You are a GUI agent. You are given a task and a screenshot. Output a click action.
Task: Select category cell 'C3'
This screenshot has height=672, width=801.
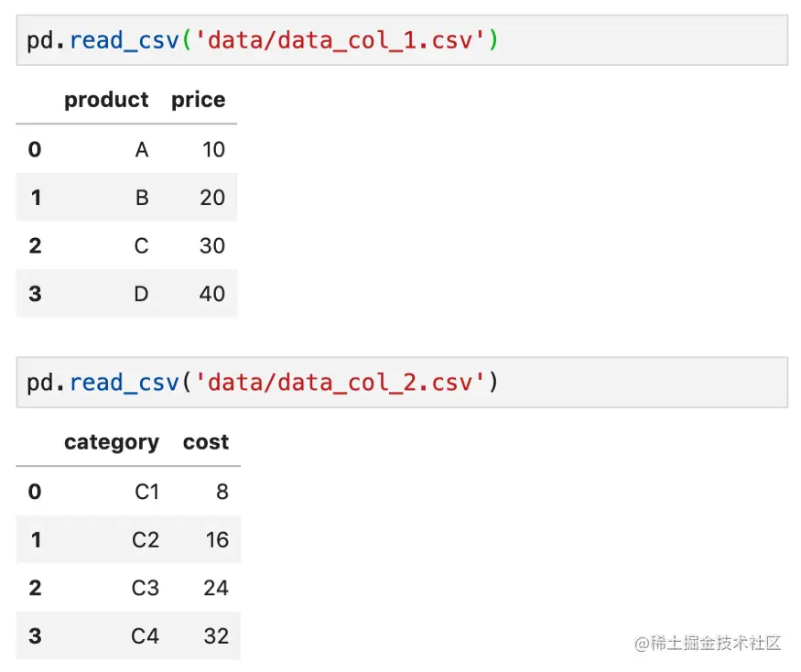(x=146, y=588)
